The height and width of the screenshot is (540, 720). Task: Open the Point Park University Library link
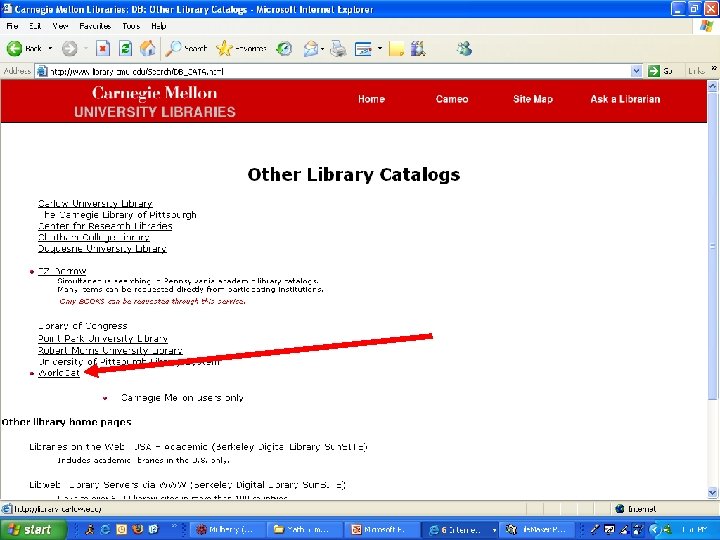coord(103,338)
